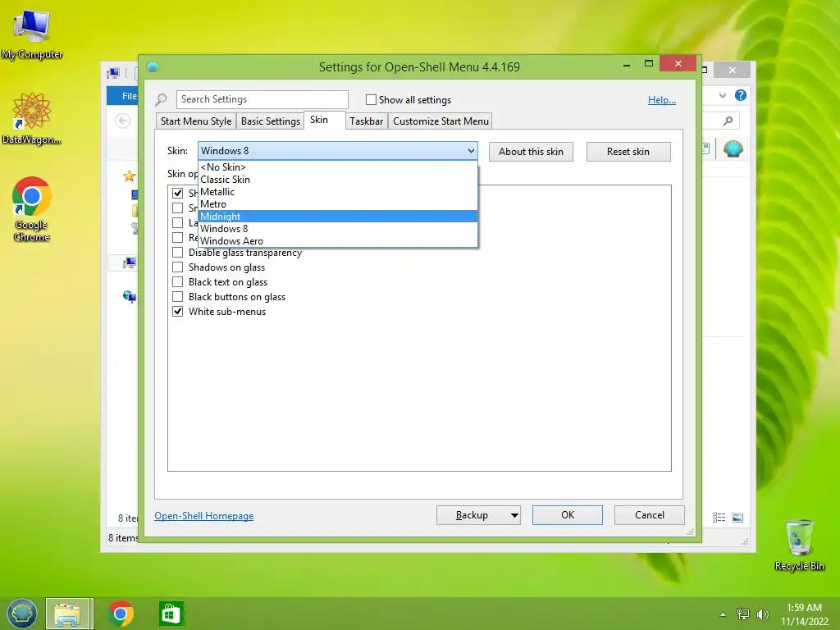
Task: Uncheck White sub-menus option
Action: point(177,311)
